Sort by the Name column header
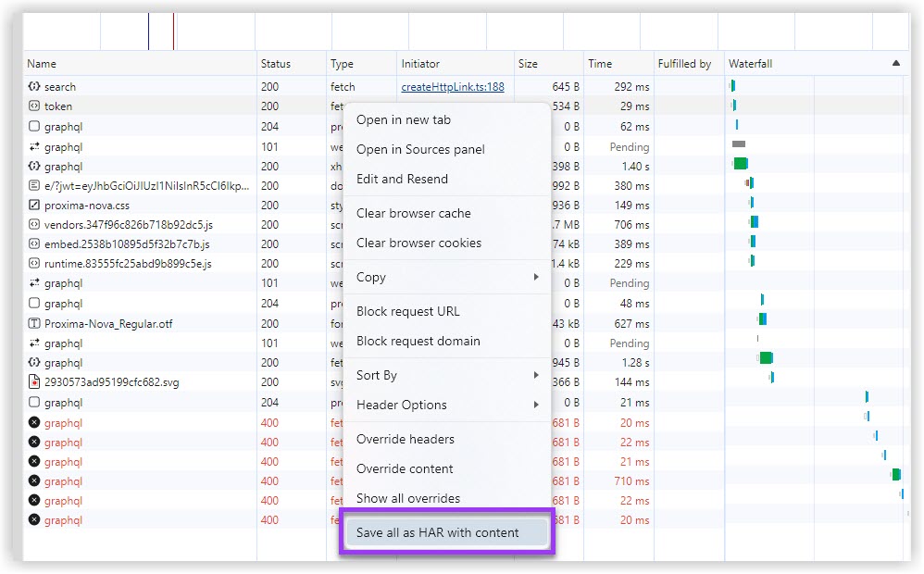This screenshot has height=574, width=924. [140, 64]
